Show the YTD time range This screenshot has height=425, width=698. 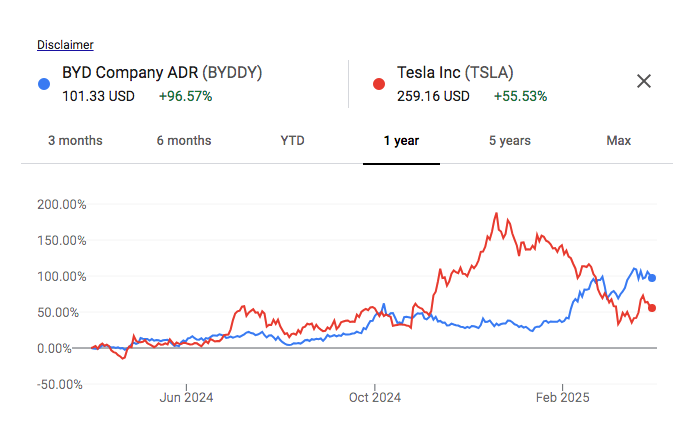(292, 141)
